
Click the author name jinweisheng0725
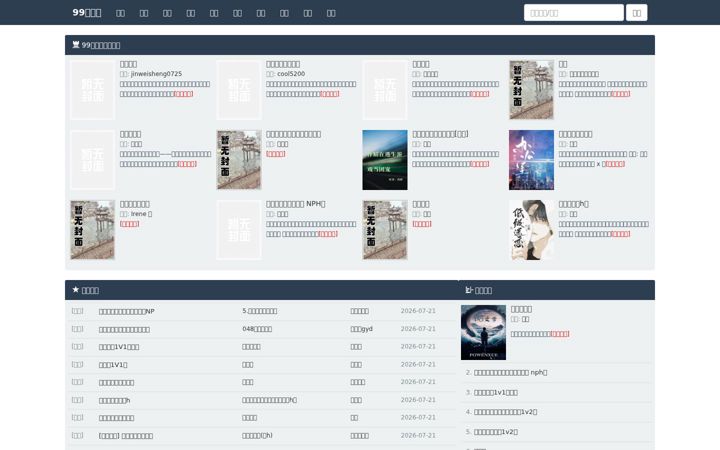pyautogui.click(x=156, y=74)
